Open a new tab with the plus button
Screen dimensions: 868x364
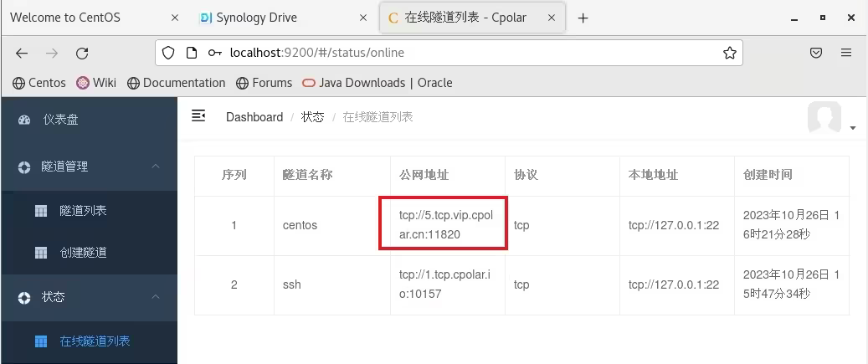583,18
